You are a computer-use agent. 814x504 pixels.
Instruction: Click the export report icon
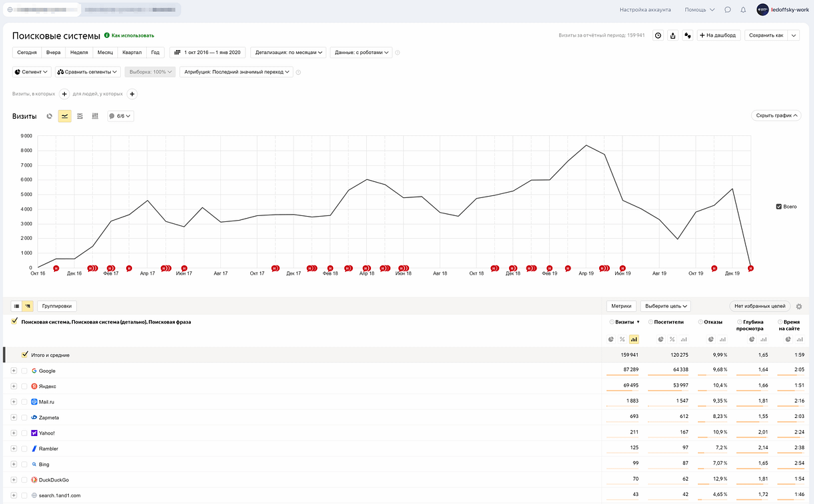673,35
